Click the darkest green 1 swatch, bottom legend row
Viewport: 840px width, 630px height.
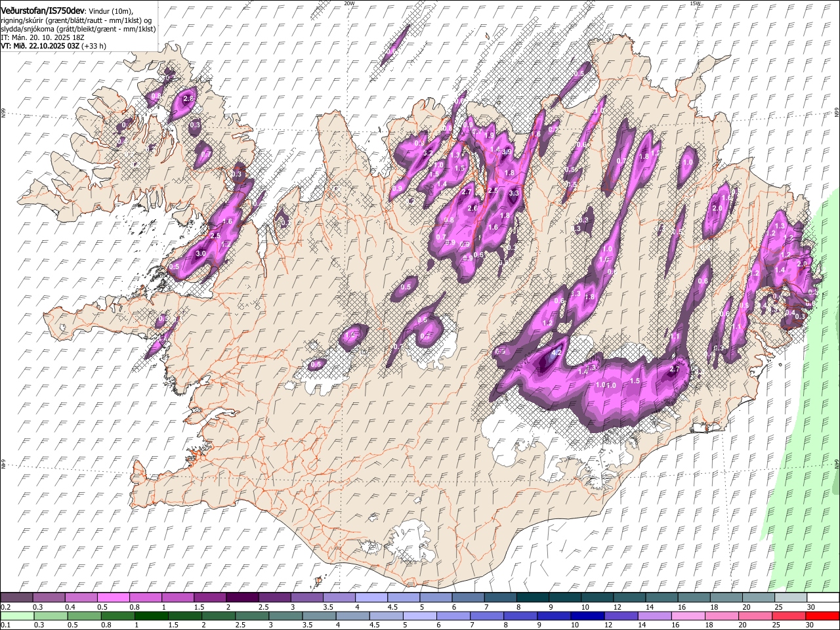tap(151, 616)
